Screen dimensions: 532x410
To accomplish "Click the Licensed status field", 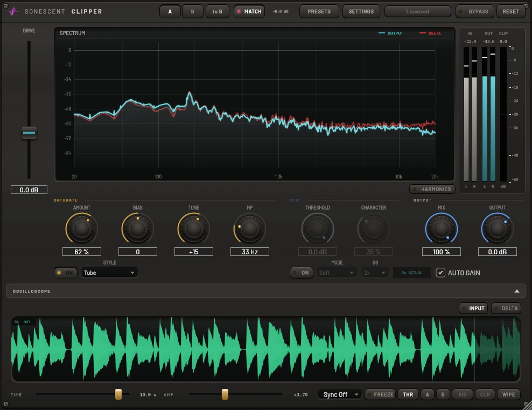I will [x=418, y=11].
